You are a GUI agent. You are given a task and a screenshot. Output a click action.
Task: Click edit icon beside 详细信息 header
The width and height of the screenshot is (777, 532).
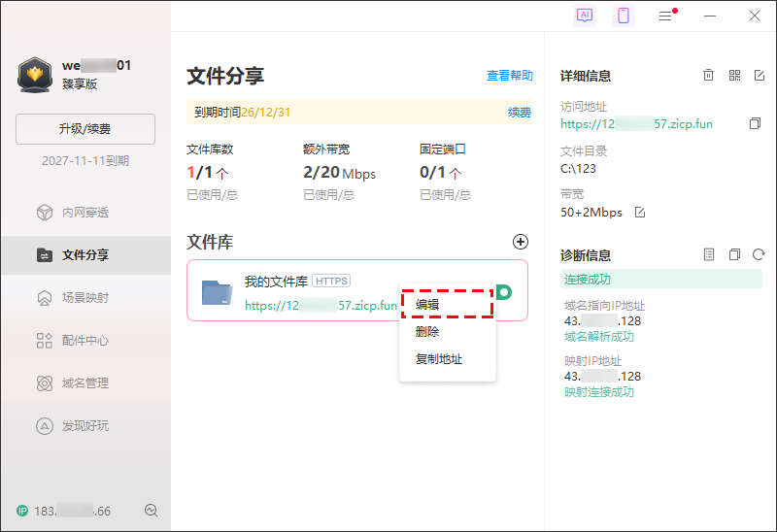pyautogui.click(x=760, y=76)
